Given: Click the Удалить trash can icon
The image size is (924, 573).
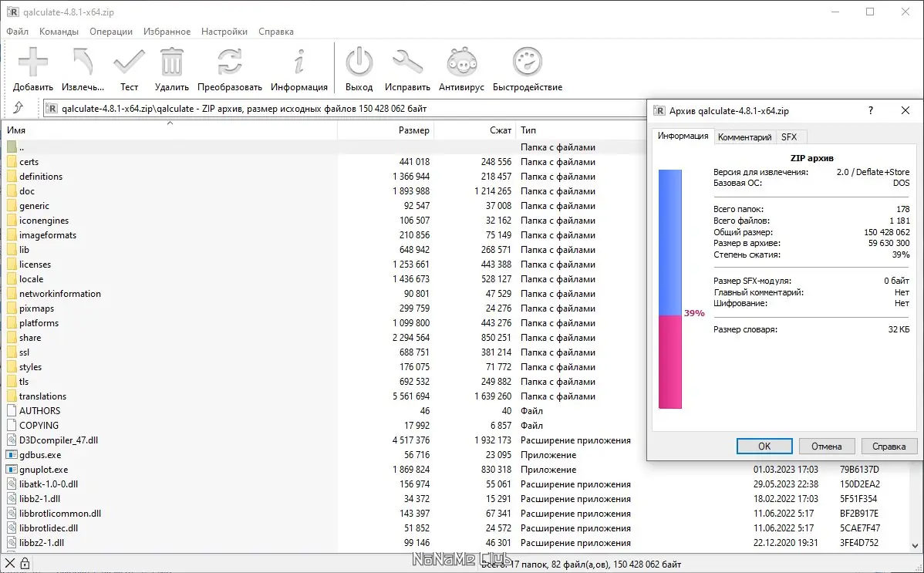Looking at the screenshot, I should point(171,62).
